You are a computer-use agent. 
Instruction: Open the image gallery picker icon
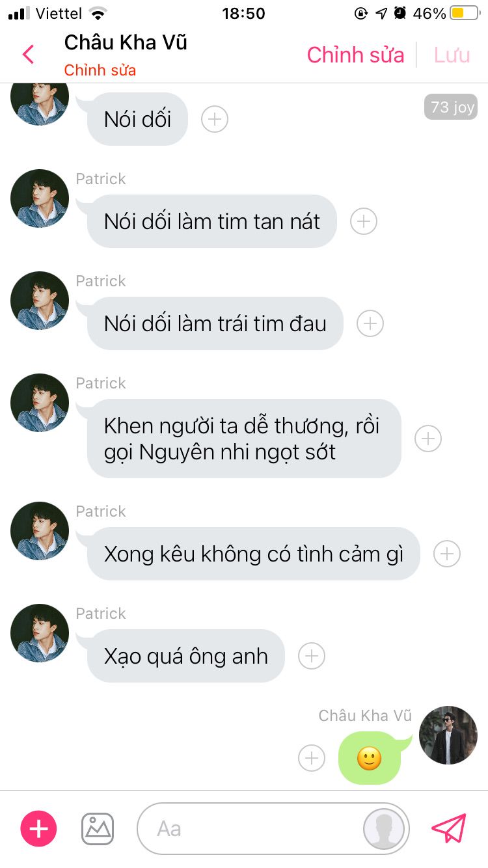click(98, 828)
